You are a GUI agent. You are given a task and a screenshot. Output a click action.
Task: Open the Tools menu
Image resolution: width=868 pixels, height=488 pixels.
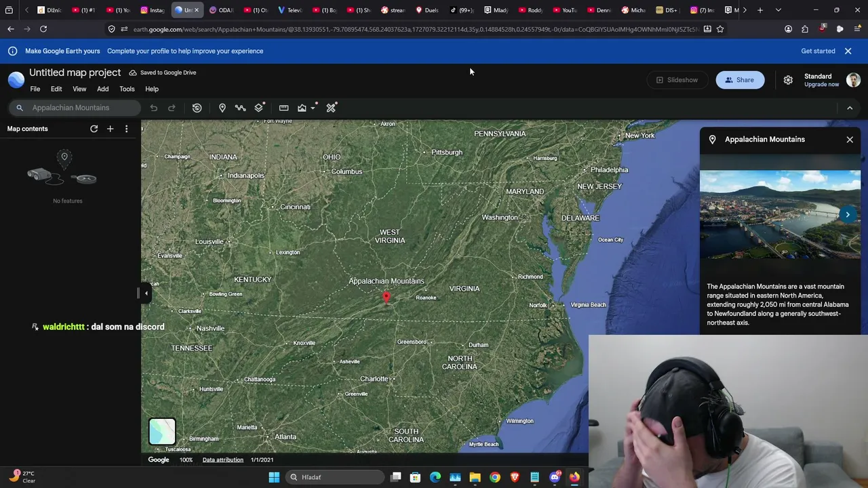127,89
